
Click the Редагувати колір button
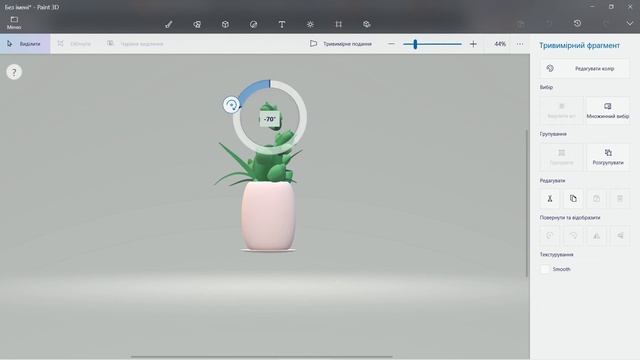coord(584,69)
